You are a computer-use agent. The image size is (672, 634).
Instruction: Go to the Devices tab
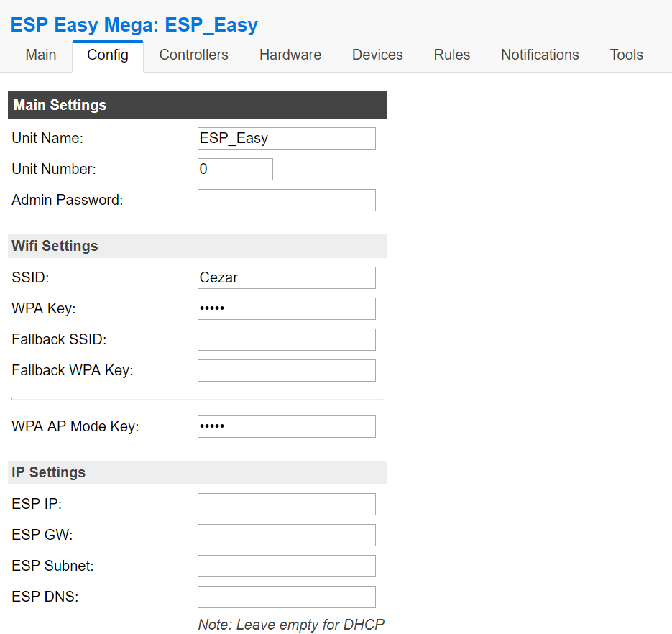(x=377, y=55)
